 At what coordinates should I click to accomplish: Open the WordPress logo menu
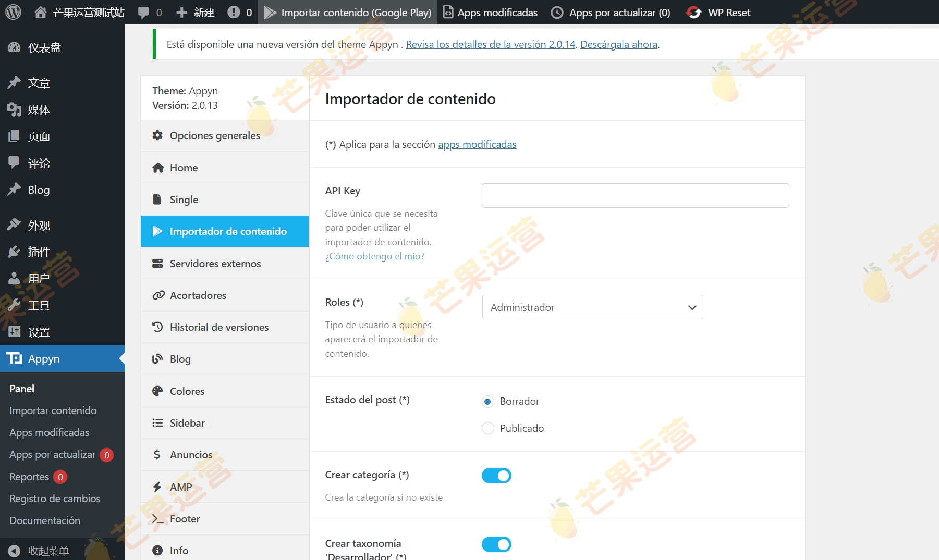tap(14, 13)
